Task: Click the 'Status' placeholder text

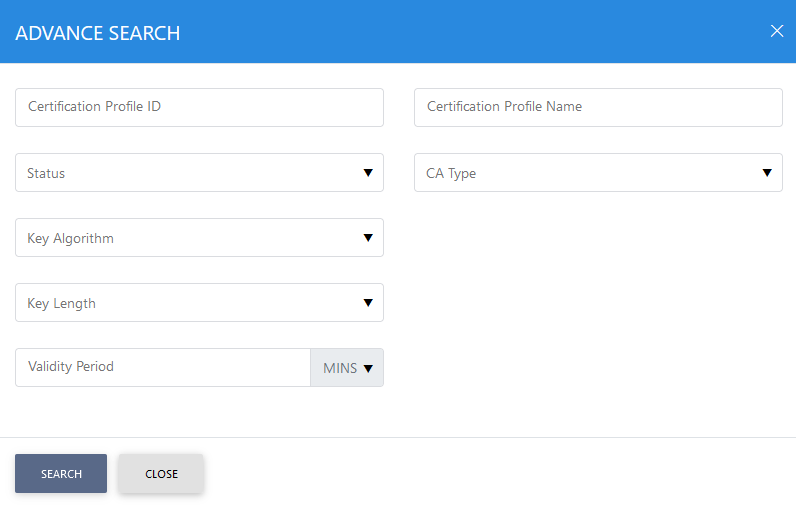Action: click(46, 173)
